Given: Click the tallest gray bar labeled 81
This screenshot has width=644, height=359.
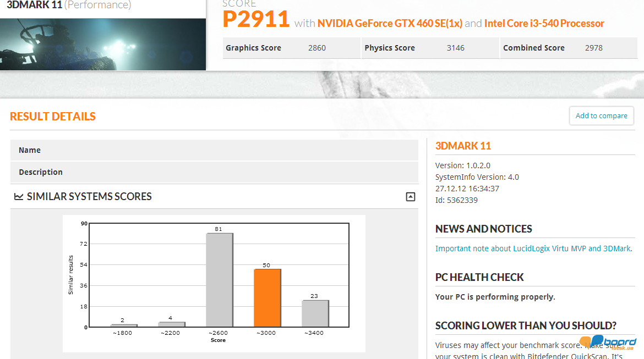Looking at the screenshot, I should coord(220,280).
